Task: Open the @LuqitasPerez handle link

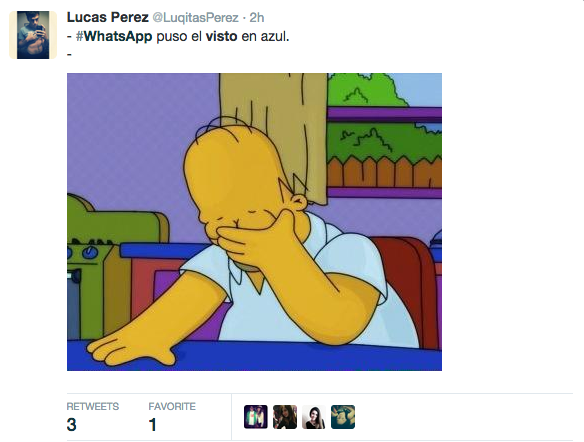Action: [x=196, y=18]
